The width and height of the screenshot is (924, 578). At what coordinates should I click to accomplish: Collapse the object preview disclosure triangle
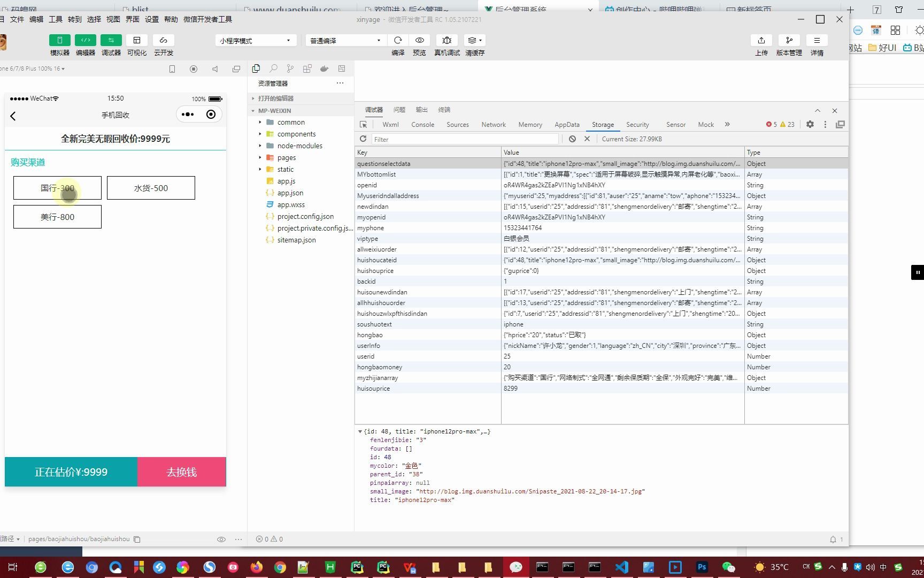pyautogui.click(x=360, y=431)
